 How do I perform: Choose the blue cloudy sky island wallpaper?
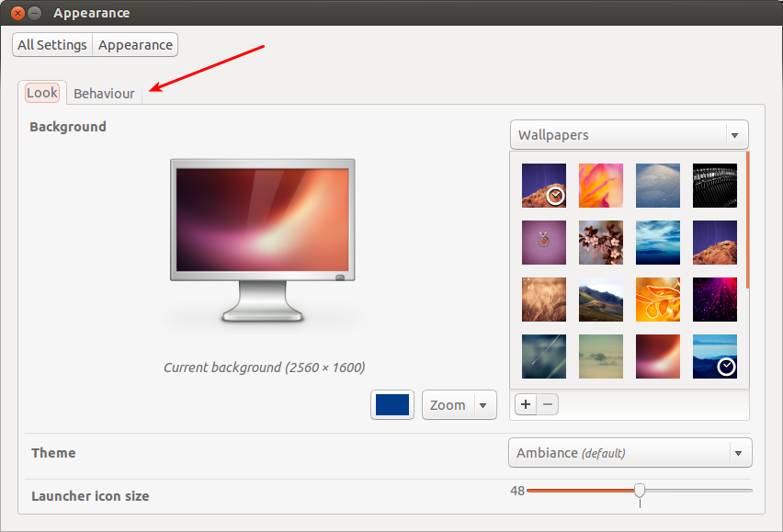658,243
